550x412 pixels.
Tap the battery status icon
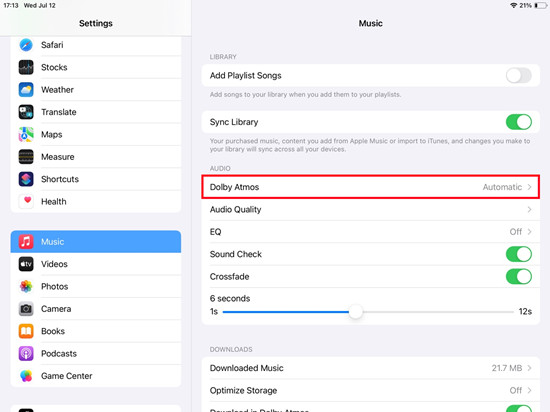point(541,5)
